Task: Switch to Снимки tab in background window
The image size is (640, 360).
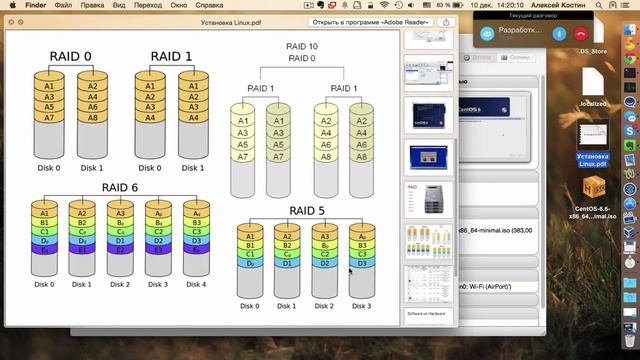Action: point(516,58)
